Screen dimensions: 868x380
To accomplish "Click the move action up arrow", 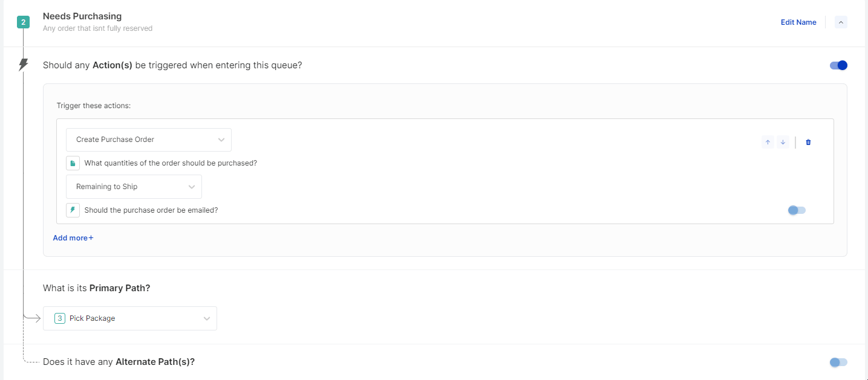I will [768, 143].
